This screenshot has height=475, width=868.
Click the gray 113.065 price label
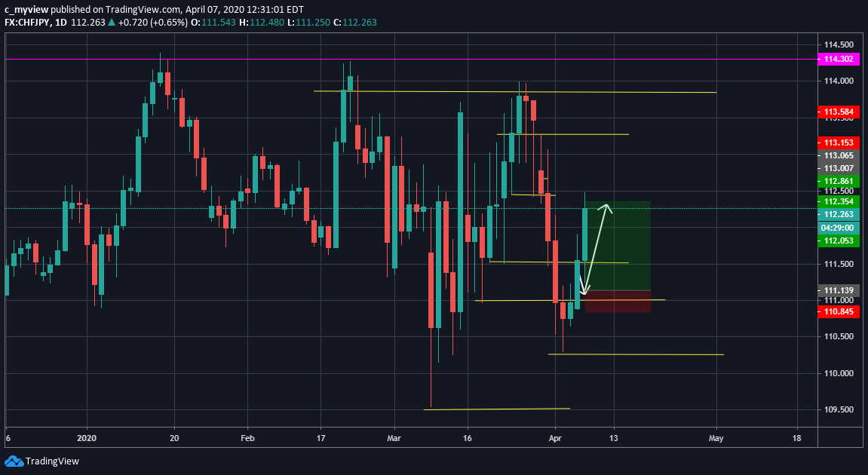839,155
